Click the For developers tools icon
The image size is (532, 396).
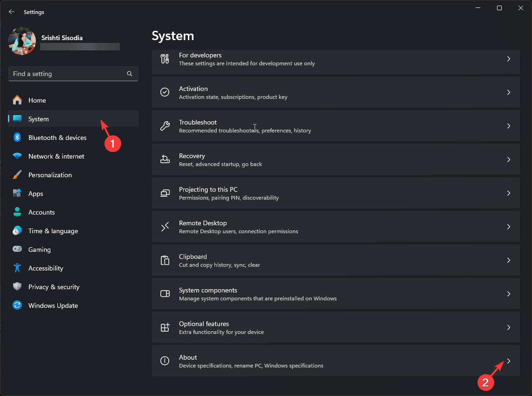pos(165,59)
